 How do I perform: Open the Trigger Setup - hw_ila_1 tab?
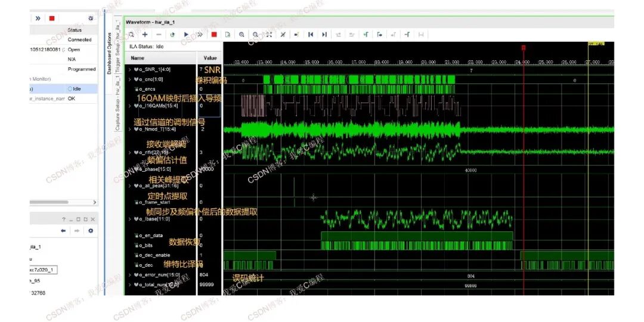pos(117,47)
